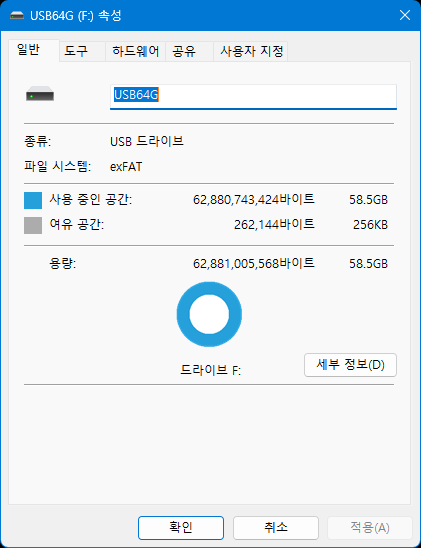Confirm with the 확인 button
421x548 pixels.
point(181,528)
